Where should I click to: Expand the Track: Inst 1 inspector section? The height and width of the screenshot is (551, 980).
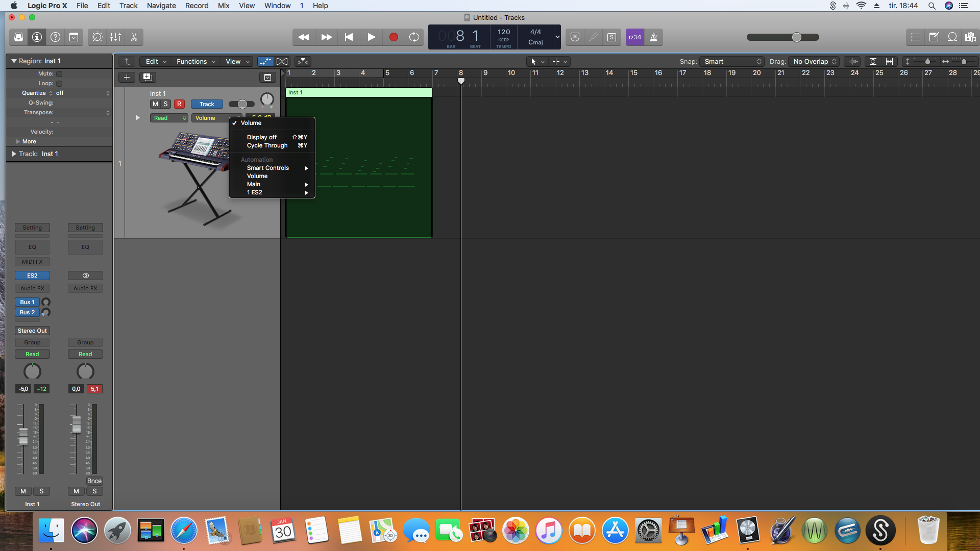pos(14,154)
